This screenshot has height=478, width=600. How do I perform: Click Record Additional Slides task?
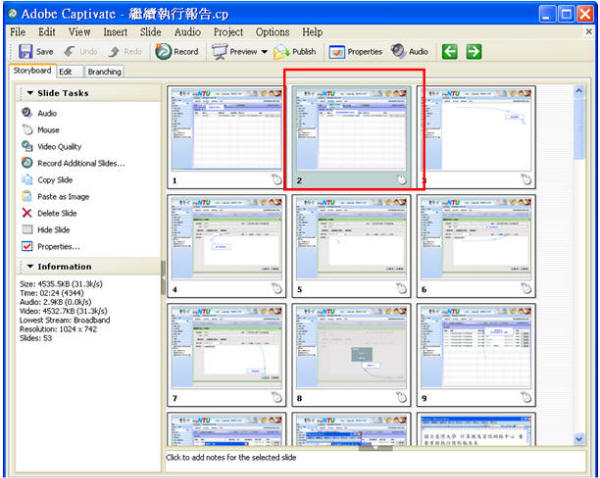point(73,163)
